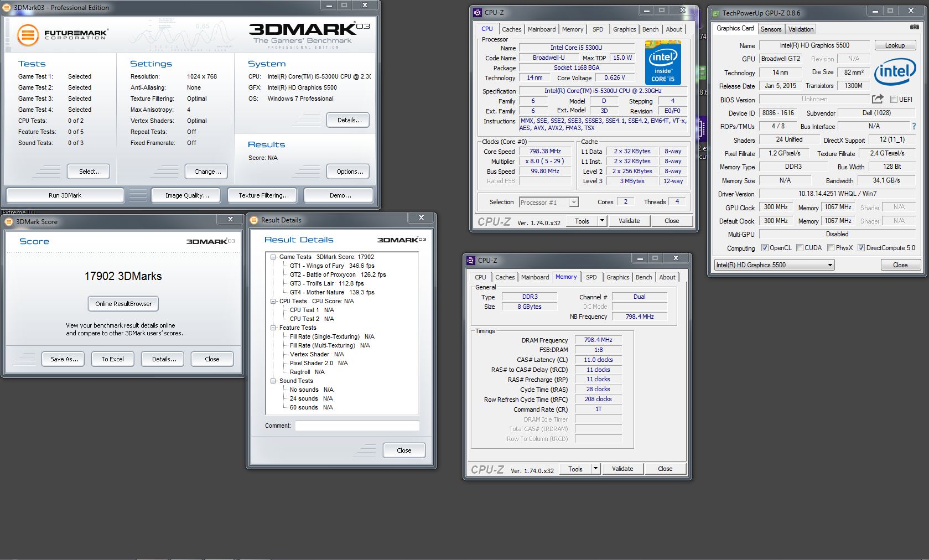Select GT1 - Wings of Fury result row

pos(332,266)
